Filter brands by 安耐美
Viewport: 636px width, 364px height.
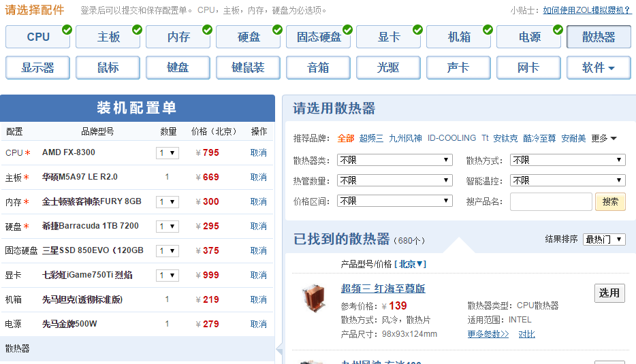click(x=573, y=139)
